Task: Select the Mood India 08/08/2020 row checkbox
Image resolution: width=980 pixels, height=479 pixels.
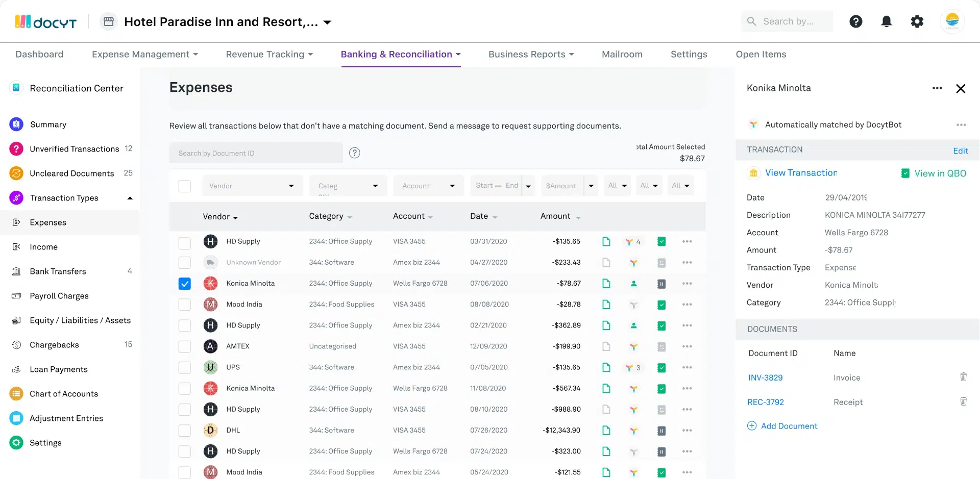Action: point(185,305)
